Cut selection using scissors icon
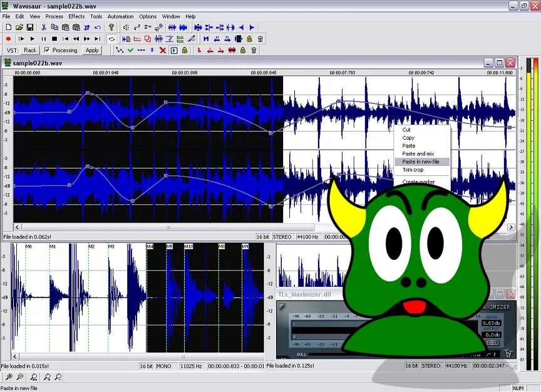This screenshot has width=541, height=392. [44, 28]
